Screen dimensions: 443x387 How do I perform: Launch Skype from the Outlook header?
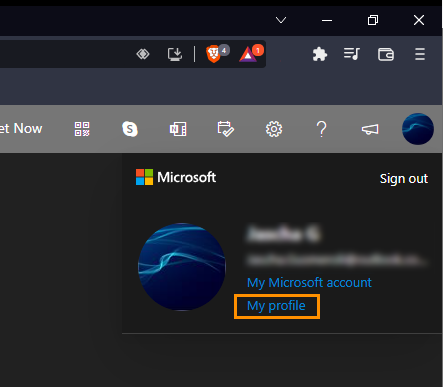pos(130,129)
